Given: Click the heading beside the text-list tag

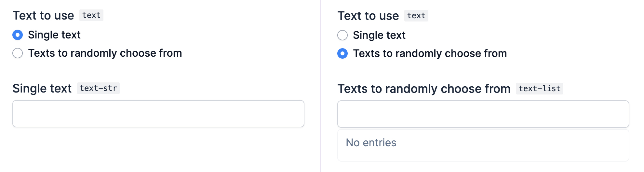Looking at the screenshot, I should (x=424, y=89).
